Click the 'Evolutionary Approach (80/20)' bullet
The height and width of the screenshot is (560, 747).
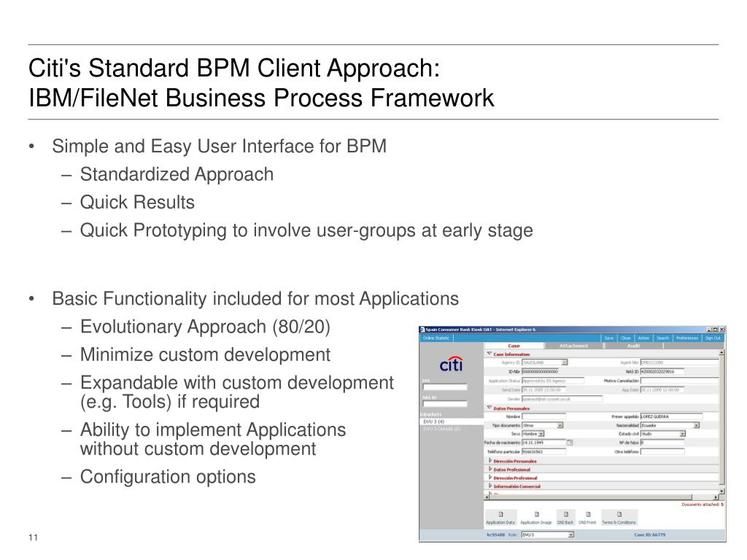click(x=205, y=327)
